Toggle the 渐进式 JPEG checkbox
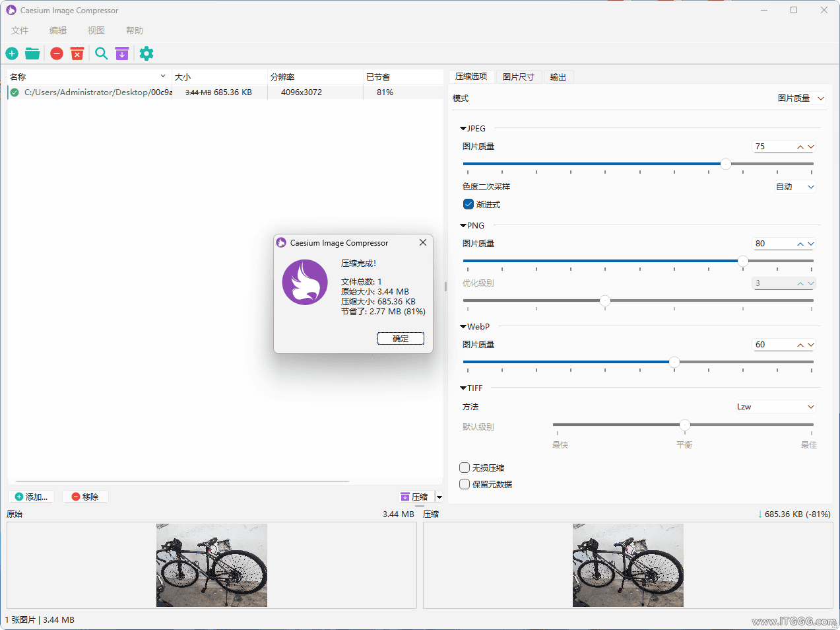 [x=468, y=204]
